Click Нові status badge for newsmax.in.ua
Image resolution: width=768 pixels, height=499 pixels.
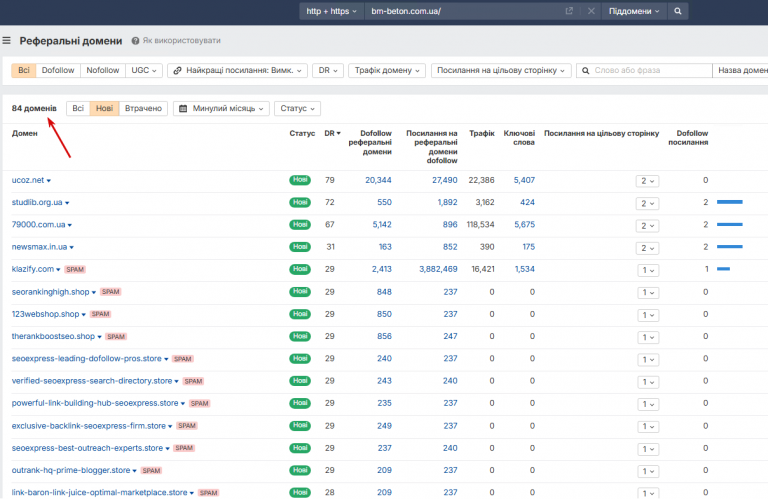300,247
